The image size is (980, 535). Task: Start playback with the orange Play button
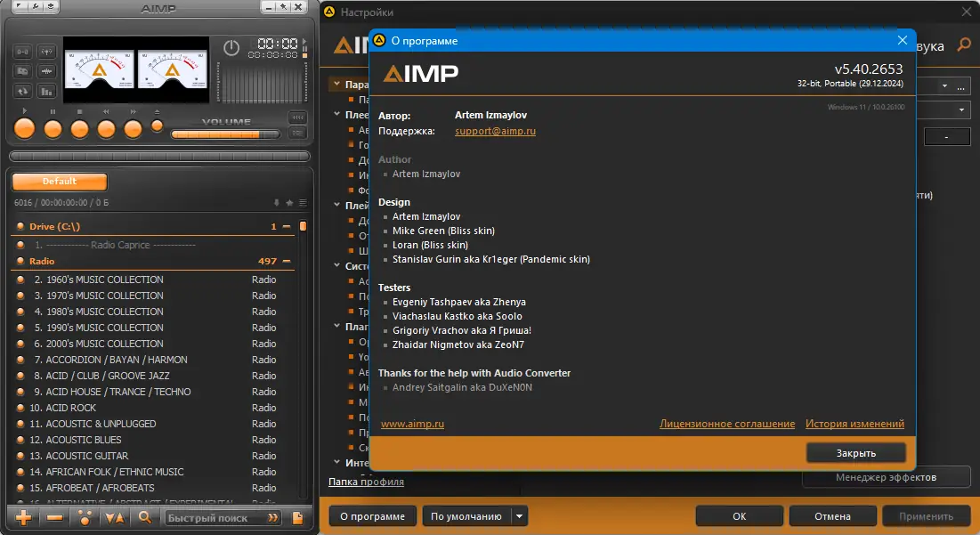[24, 128]
